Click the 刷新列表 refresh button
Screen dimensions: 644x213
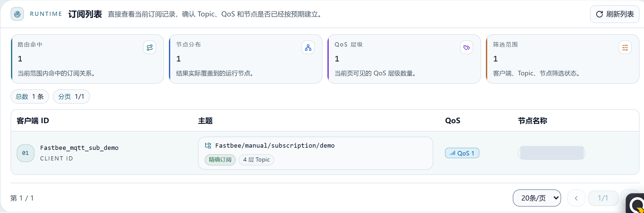click(615, 14)
